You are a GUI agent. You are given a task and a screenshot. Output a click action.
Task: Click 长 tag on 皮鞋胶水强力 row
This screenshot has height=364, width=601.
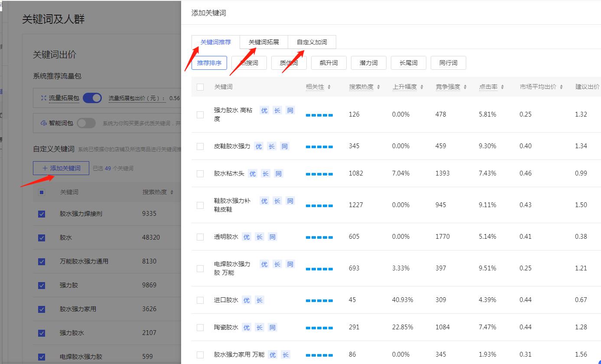pyautogui.click(x=272, y=146)
